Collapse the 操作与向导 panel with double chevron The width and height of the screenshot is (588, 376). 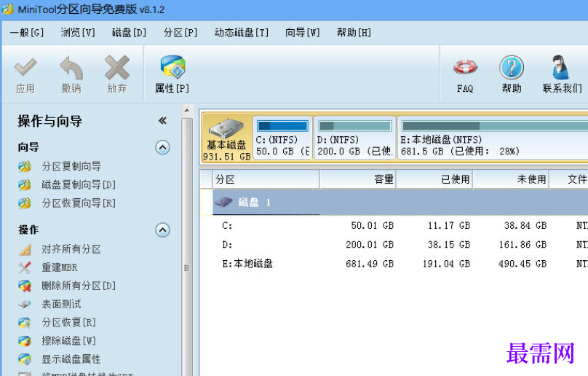click(162, 120)
